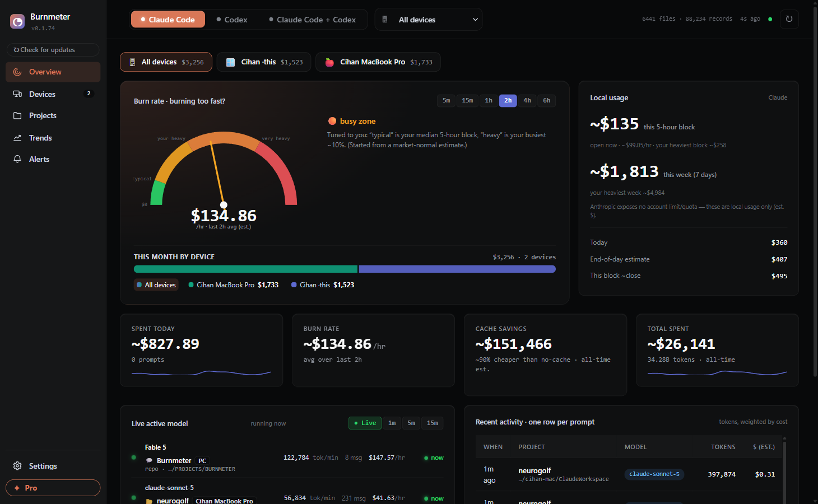Screen dimensions: 818x504
Task: Enable Live mode in Live active model
Action: (x=365, y=423)
